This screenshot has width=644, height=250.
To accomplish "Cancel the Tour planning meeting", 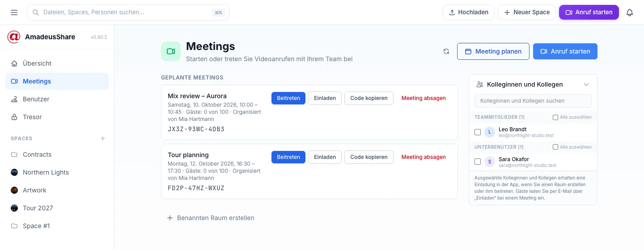I will (424, 157).
